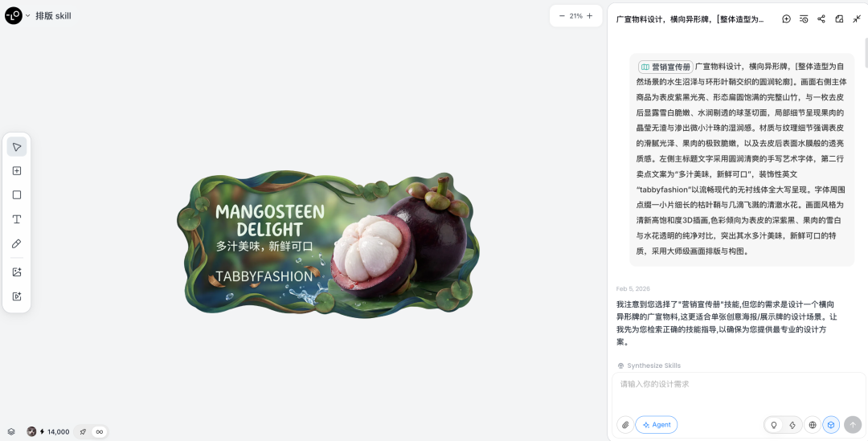Open the chat history list
Image resolution: width=868 pixels, height=441 pixels.
804,18
